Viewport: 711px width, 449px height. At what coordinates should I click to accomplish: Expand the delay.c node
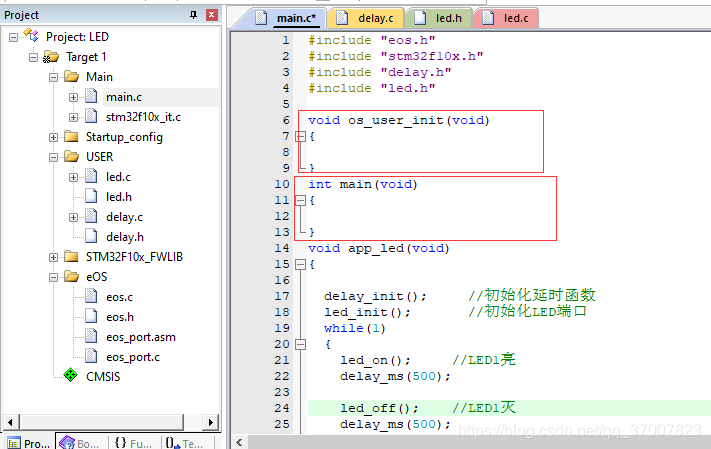[x=73, y=217]
